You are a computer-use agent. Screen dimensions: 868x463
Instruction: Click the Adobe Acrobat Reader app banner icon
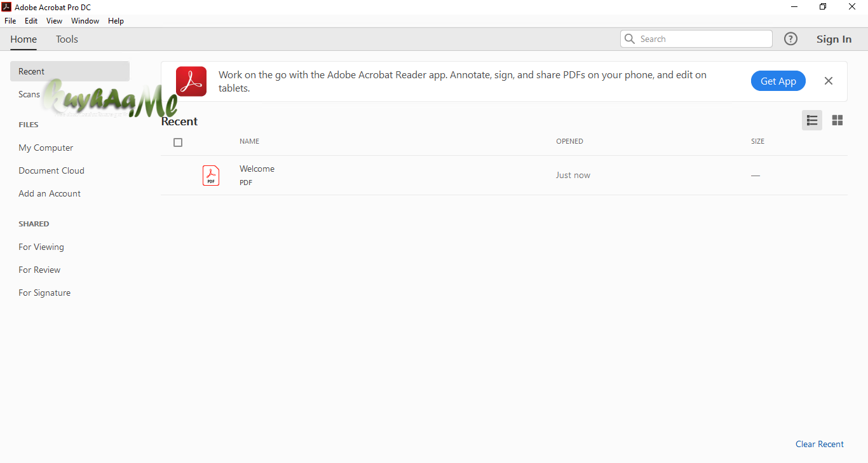[x=191, y=81]
